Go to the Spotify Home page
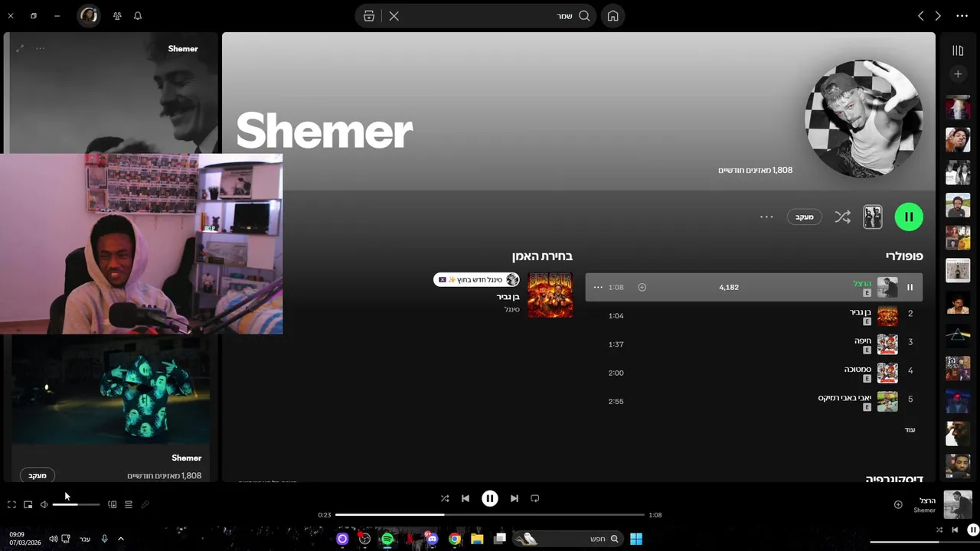Viewport: 980px width, 551px height. tap(612, 16)
